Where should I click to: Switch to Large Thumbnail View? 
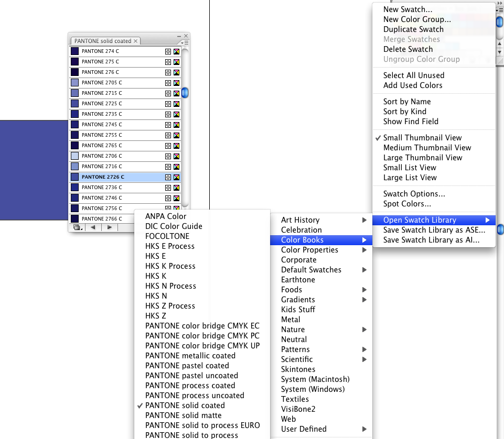423,158
